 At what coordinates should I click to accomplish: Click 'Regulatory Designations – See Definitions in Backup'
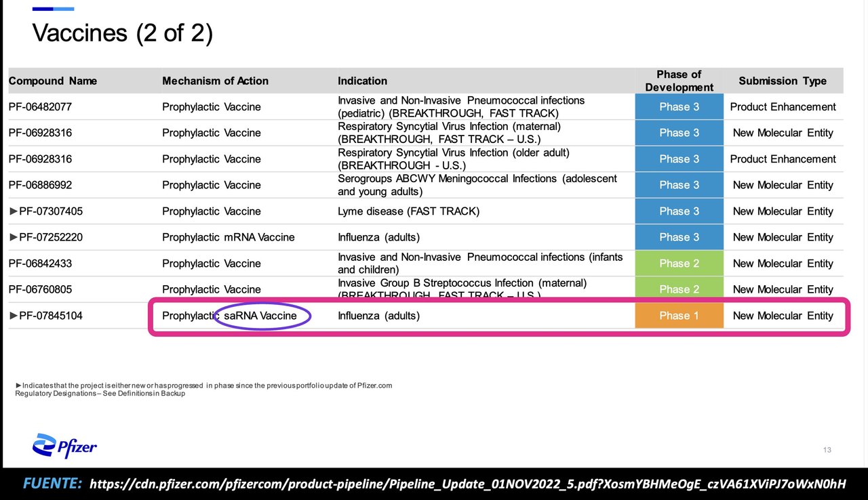(100, 393)
